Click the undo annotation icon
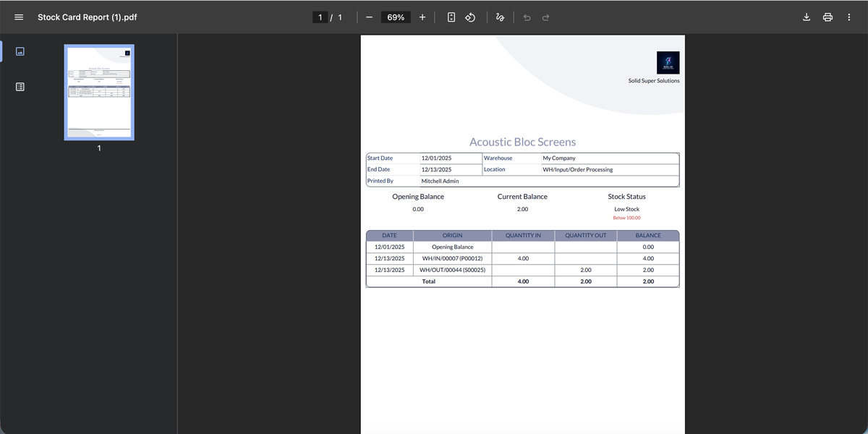868x434 pixels. pyautogui.click(x=527, y=17)
